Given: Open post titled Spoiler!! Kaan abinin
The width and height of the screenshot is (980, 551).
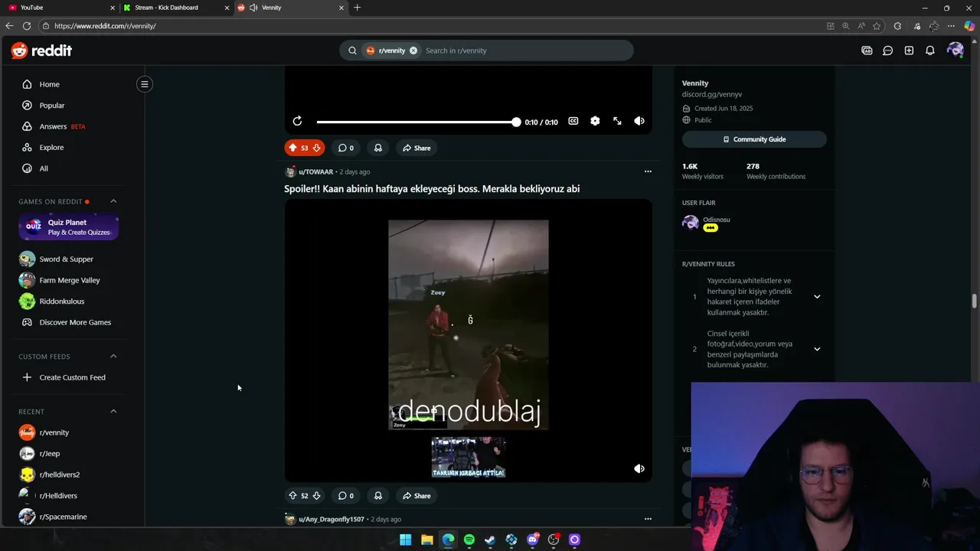Looking at the screenshot, I should (432, 188).
